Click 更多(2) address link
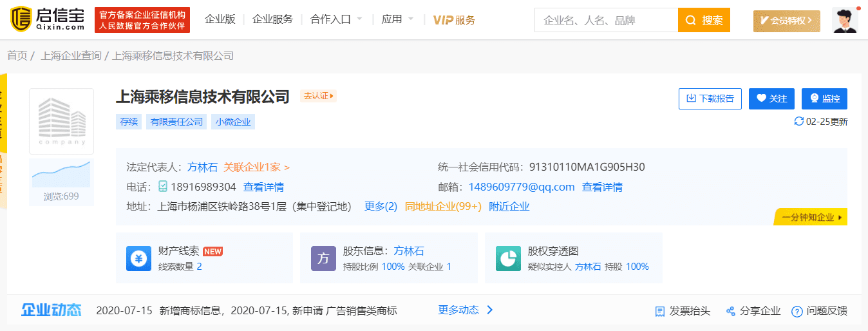This screenshot has height=331, width=868. 381,207
